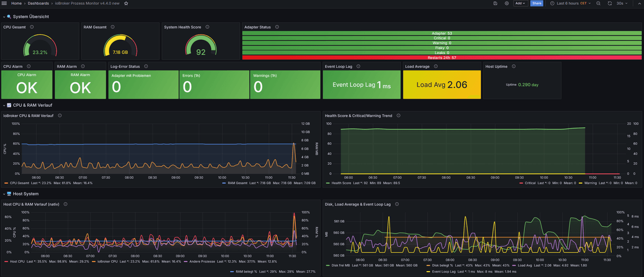Click the red Restarts 24h bar
The height and width of the screenshot is (277, 644).
click(442, 57)
